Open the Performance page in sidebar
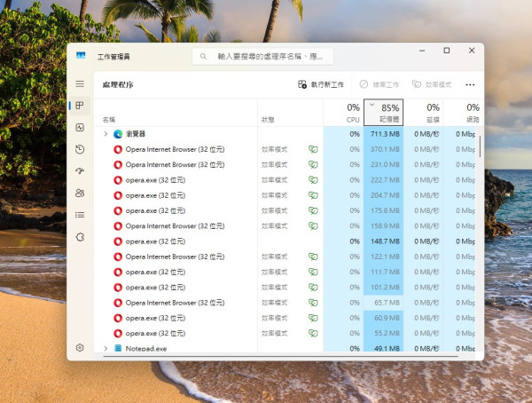The width and height of the screenshot is (532, 403). 80,128
